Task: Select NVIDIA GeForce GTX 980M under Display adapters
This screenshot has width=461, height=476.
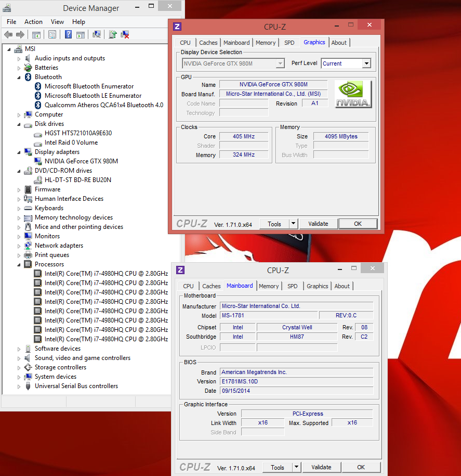Action: pos(81,161)
